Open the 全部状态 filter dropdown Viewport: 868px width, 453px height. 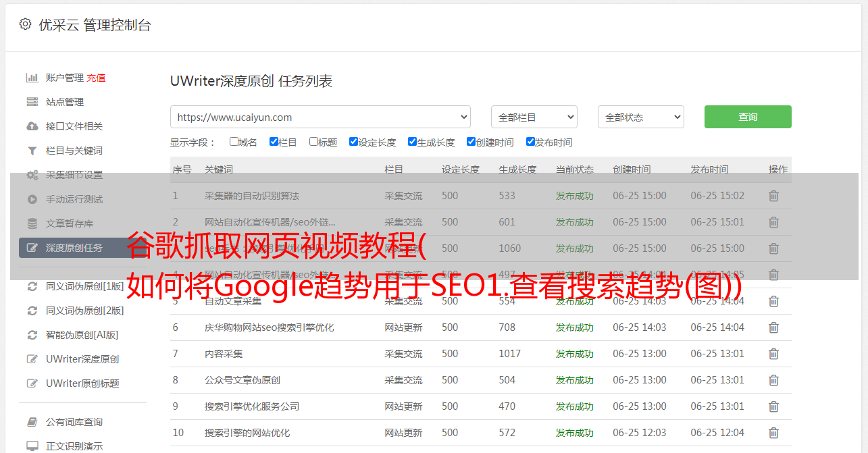(640, 117)
